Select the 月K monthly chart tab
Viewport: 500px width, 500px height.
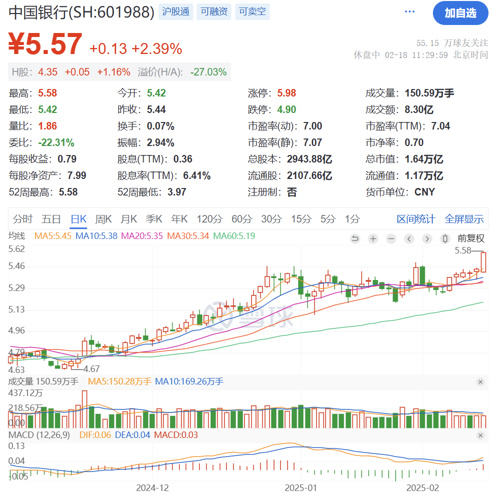pyautogui.click(x=129, y=219)
